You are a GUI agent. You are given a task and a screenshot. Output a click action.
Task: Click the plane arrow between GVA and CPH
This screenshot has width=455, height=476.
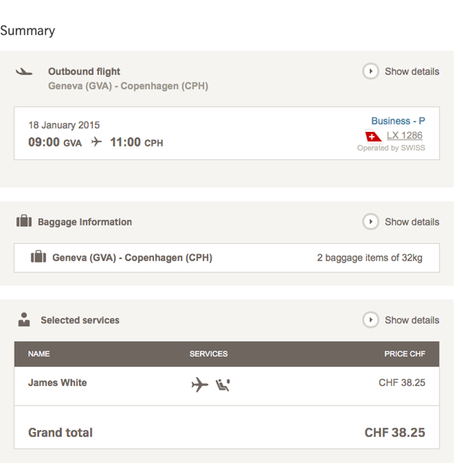click(96, 142)
